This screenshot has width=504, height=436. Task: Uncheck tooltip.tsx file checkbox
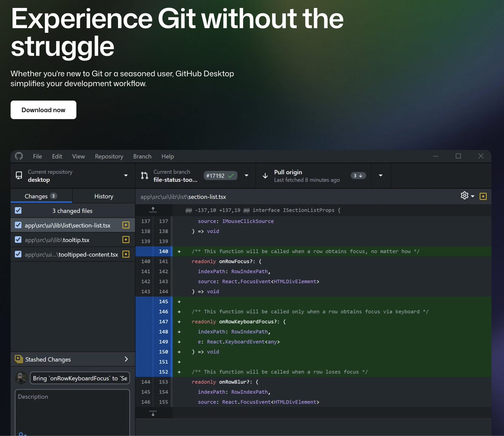18,240
